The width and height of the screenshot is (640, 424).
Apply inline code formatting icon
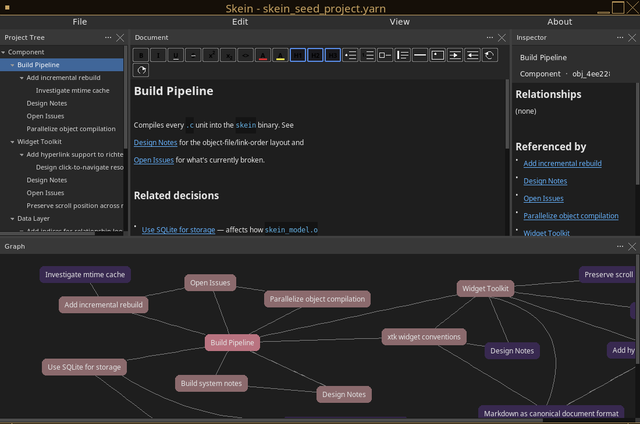[x=246, y=55]
